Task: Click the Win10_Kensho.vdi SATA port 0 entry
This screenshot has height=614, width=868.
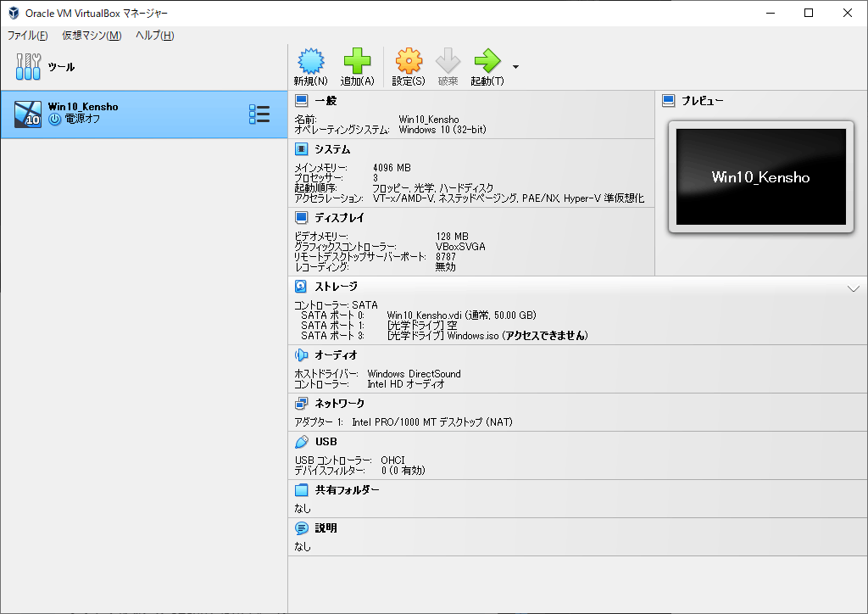Action: point(461,315)
